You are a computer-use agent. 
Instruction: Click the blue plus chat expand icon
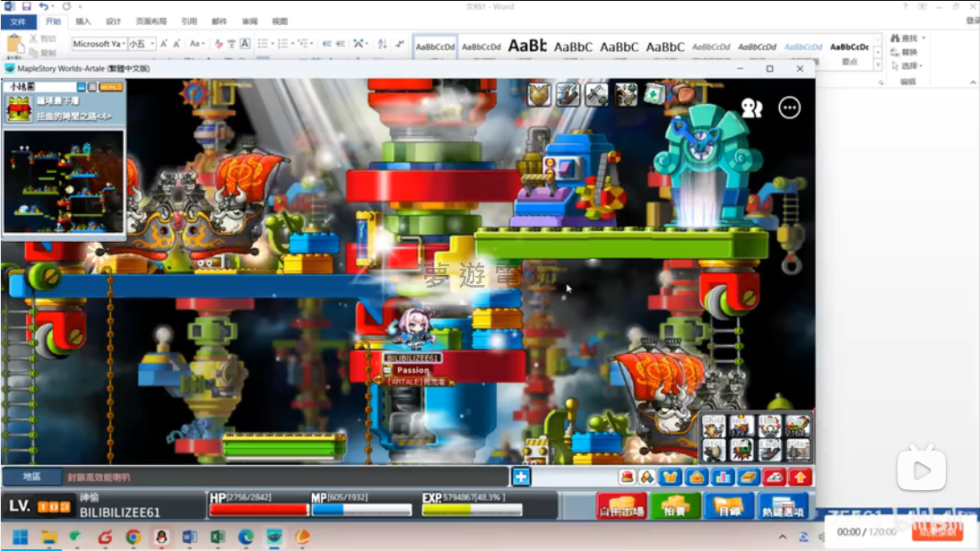pyautogui.click(x=521, y=477)
